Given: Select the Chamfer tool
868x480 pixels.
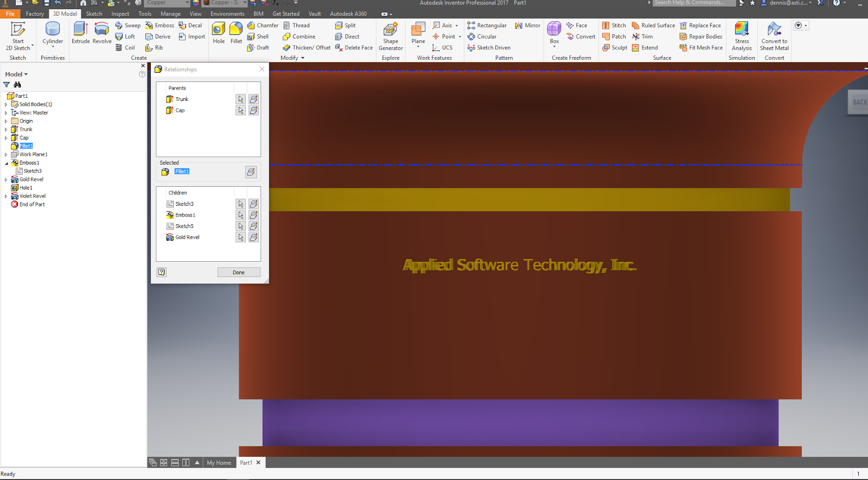Looking at the screenshot, I should (x=263, y=26).
